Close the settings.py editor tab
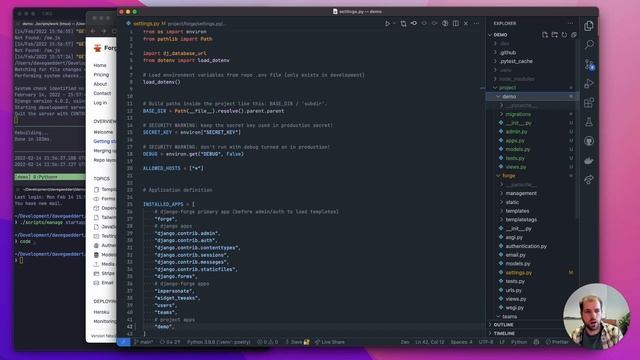 pyautogui.click(x=466, y=24)
